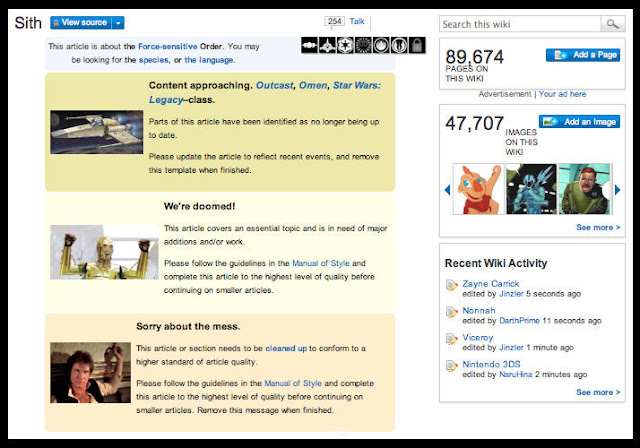
Task: Click the edit icon beside Viceroy
Action: pos(451,339)
